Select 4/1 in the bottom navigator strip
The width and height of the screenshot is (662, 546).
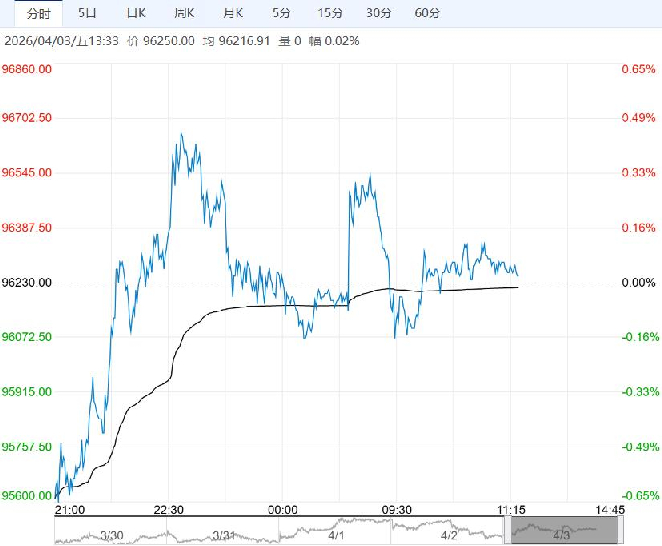pos(337,536)
